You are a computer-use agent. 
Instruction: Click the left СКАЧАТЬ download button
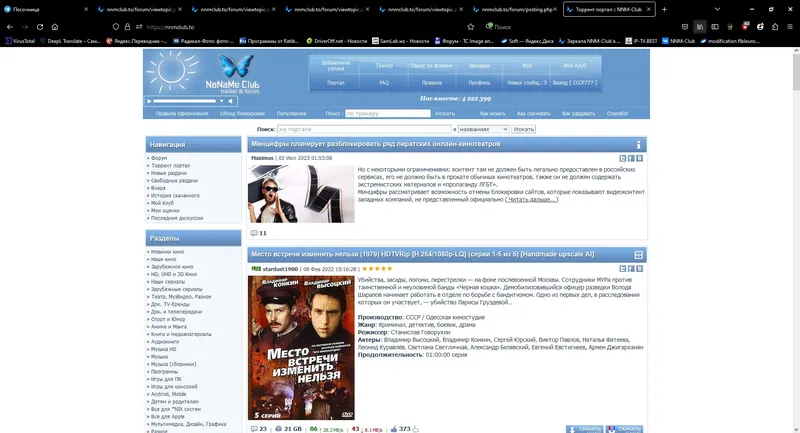point(584,429)
